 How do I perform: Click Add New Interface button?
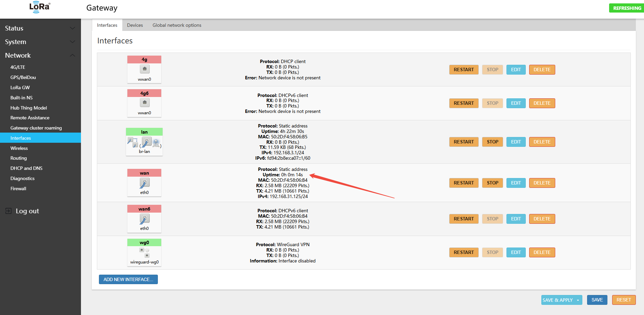coord(128,279)
